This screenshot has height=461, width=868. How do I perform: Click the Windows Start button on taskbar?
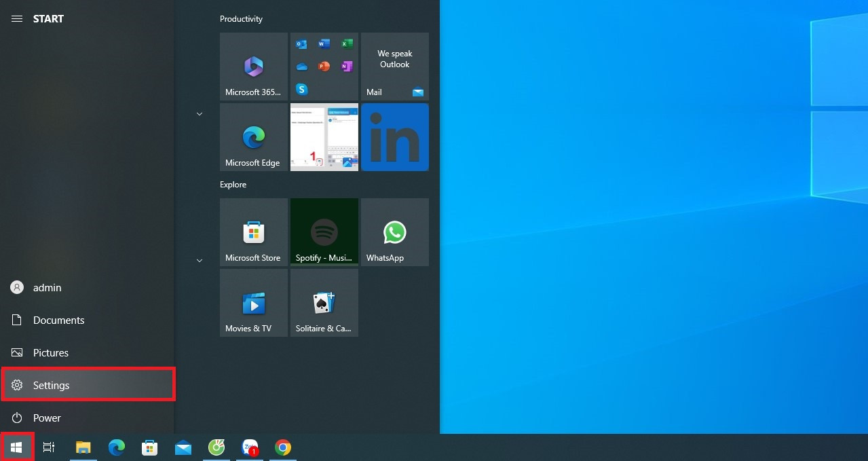(x=17, y=447)
